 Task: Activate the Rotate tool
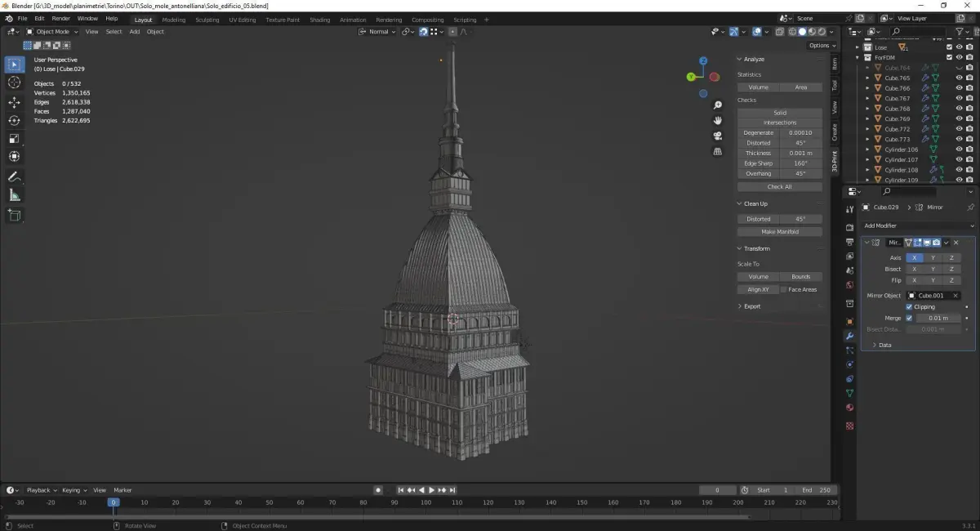pos(15,120)
